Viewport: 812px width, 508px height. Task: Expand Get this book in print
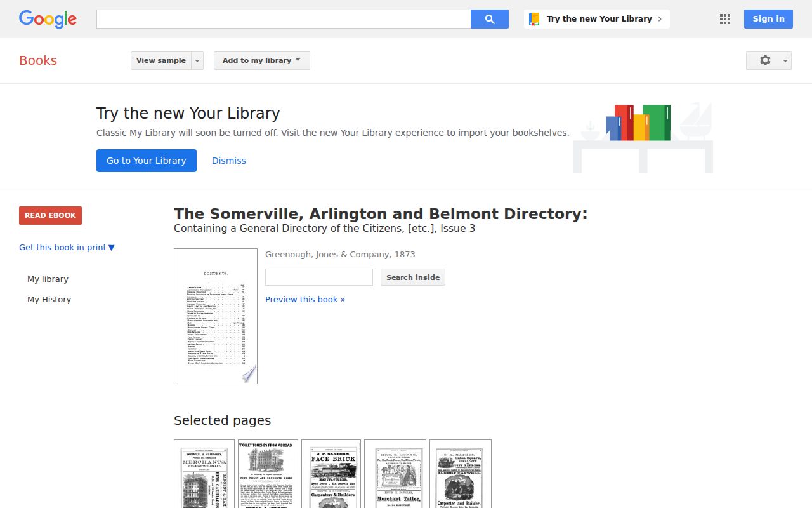tap(67, 248)
